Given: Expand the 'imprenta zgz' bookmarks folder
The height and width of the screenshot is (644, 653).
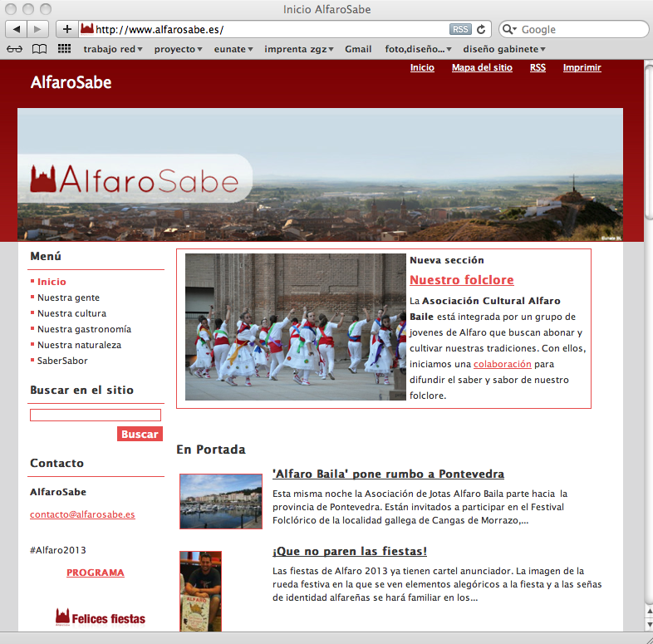Looking at the screenshot, I should (x=299, y=49).
